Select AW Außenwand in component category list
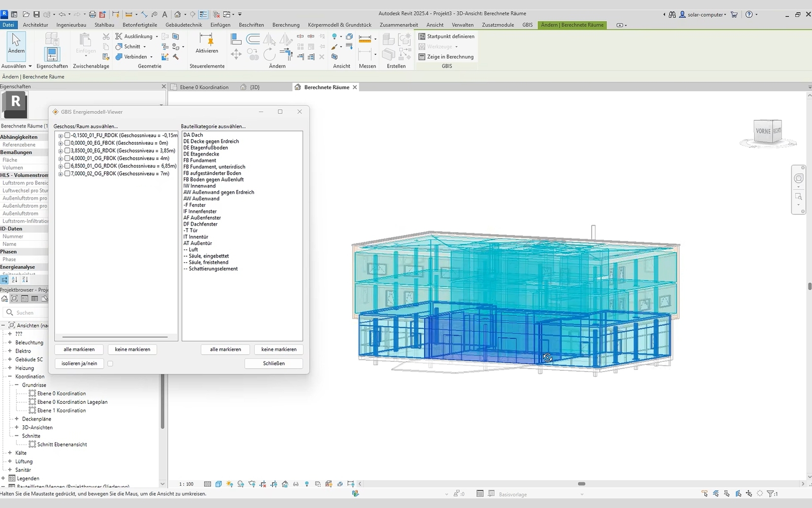This screenshot has width=812, height=508. pos(201,199)
